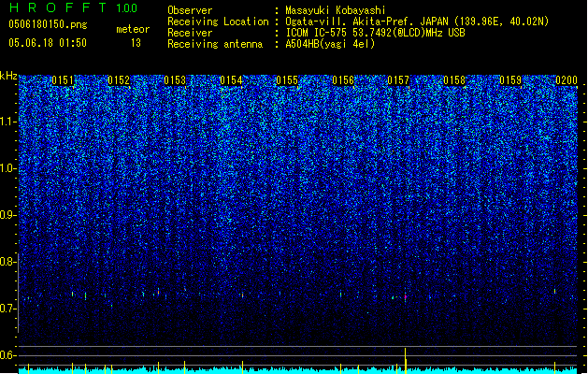The width and height of the screenshot is (588, 374).
Task: Click the 0153 time label
Action: (175, 80)
